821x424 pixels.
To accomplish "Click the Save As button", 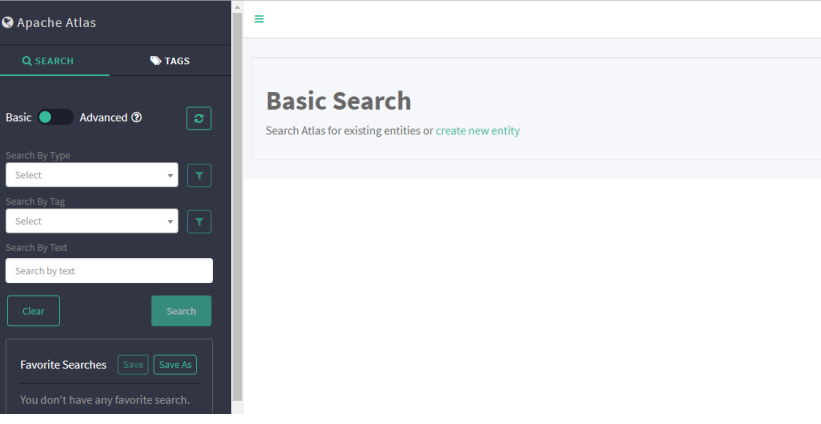I will tap(175, 365).
